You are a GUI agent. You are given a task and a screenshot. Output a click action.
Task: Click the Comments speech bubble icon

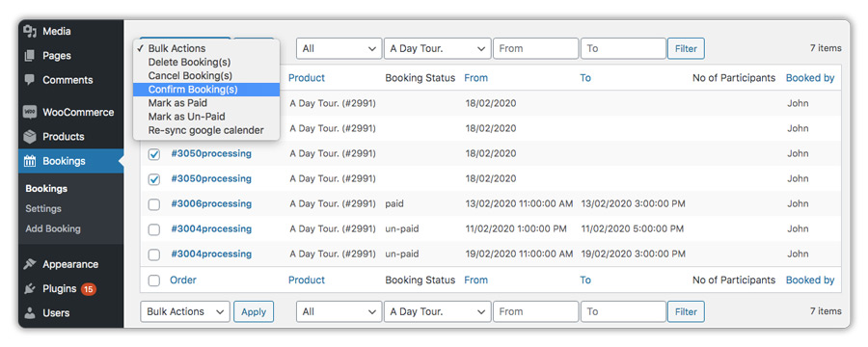30,80
